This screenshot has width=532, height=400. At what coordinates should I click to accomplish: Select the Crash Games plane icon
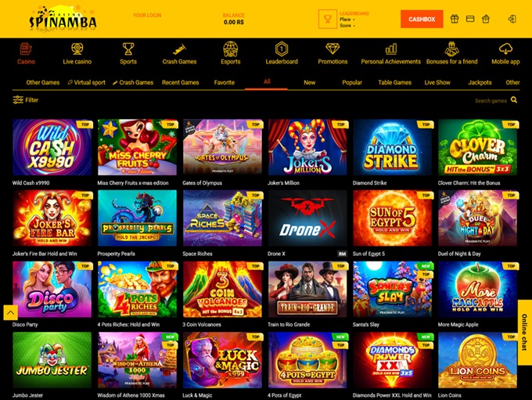(179, 49)
